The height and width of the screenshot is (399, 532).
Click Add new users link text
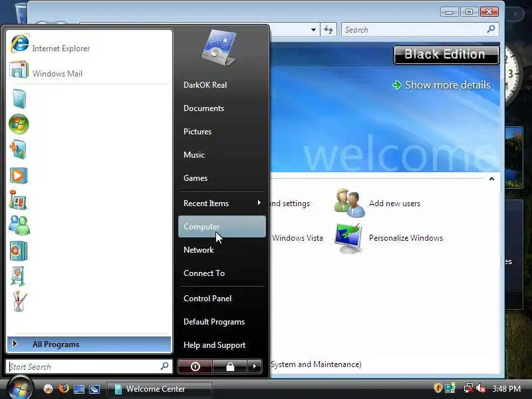pyautogui.click(x=394, y=203)
